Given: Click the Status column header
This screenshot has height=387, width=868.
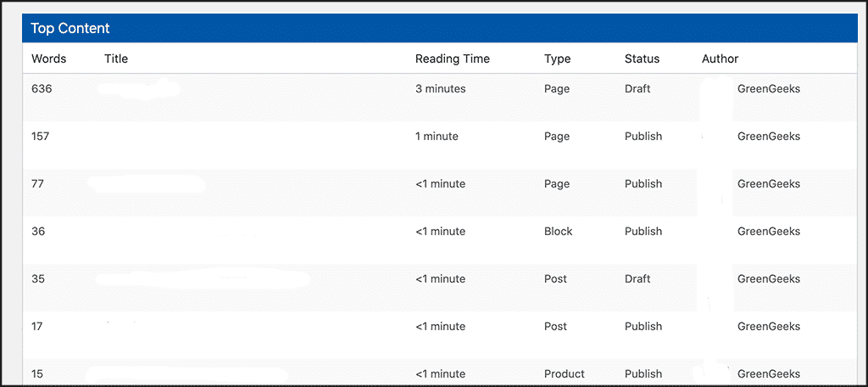Looking at the screenshot, I should (643, 59).
